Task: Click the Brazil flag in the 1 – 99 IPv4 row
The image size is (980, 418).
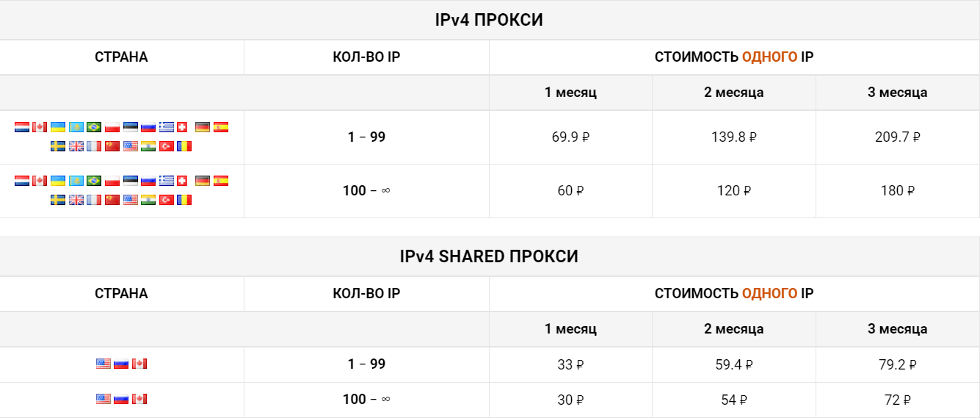Action: (x=94, y=127)
